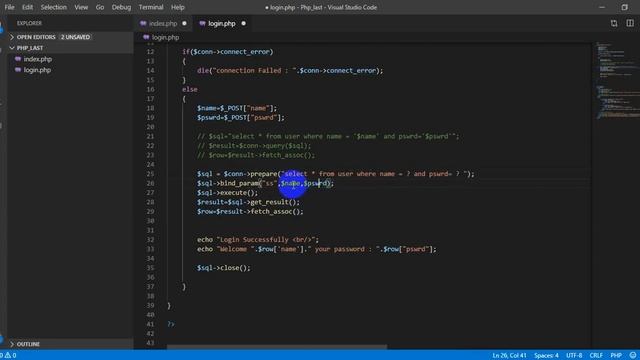Click the $pswrd=$_POST["pswrd"]; line

click(240, 118)
